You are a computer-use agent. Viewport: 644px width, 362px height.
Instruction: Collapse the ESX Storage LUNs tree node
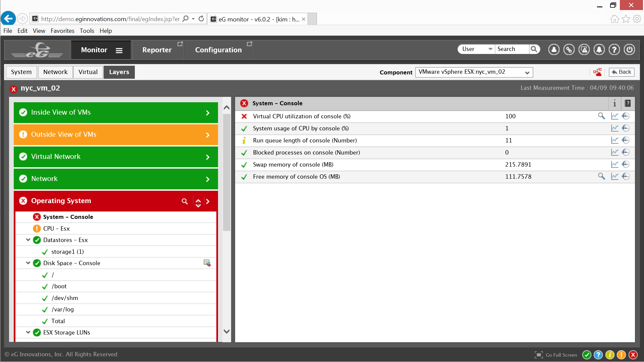28,333
